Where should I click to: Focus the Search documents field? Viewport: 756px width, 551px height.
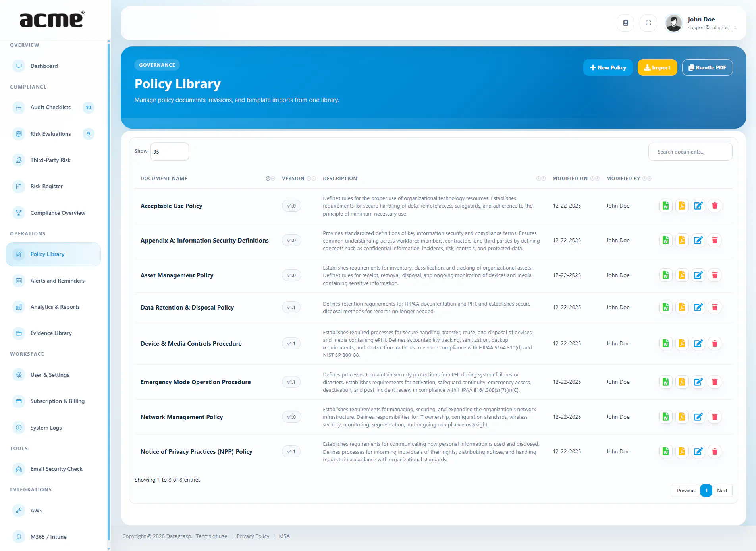click(x=690, y=152)
